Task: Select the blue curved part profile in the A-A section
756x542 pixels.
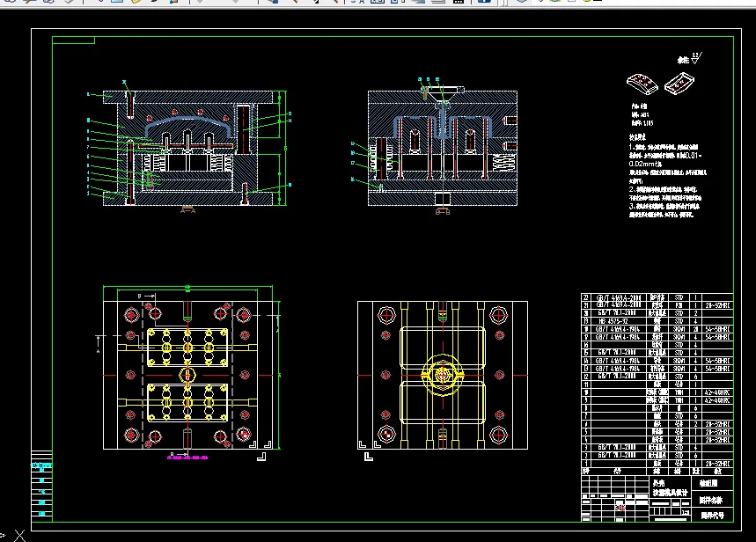Action: tap(187, 127)
